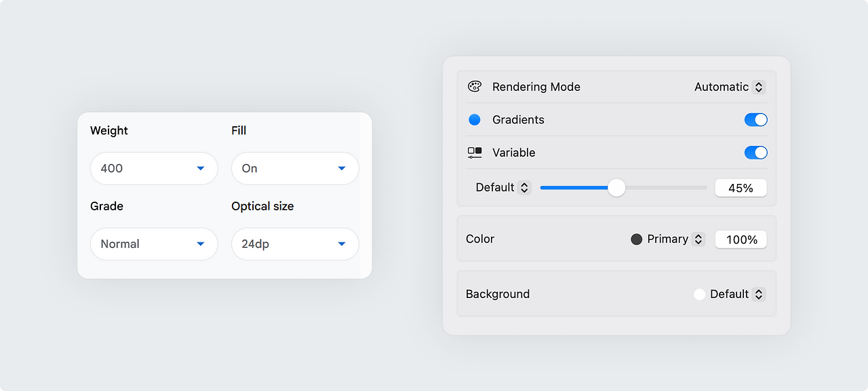Screen dimensions: 868x391
Task: Open the Optical size 24dp dropdown
Action: [295, 244]
